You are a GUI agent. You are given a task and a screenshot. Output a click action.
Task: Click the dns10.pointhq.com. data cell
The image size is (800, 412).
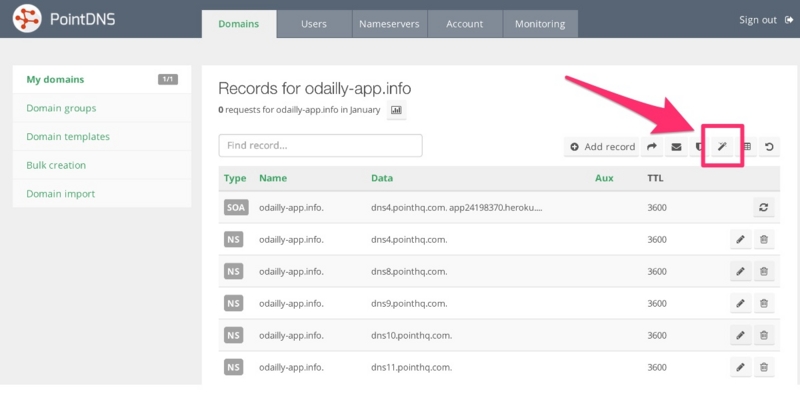tap(411, 336)
